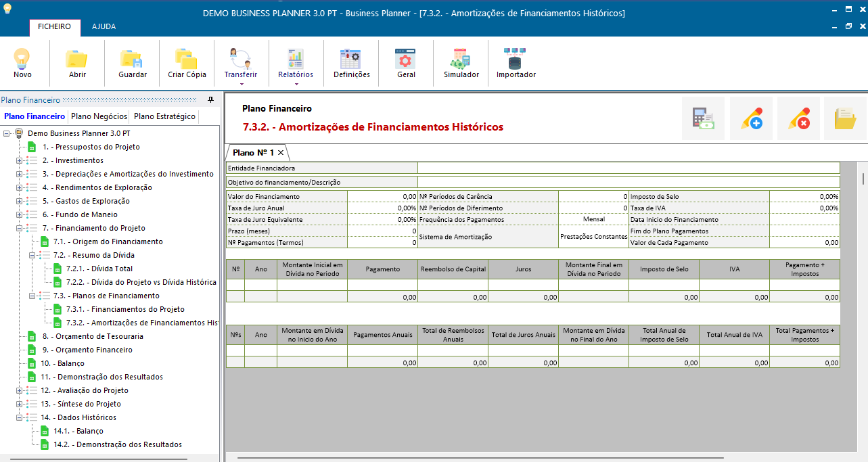The height and width of the screenshot is (462, 868).
Task: Select the Plano Financeiro panel tab
Action: pyautogui.click(x=35, y=116)
